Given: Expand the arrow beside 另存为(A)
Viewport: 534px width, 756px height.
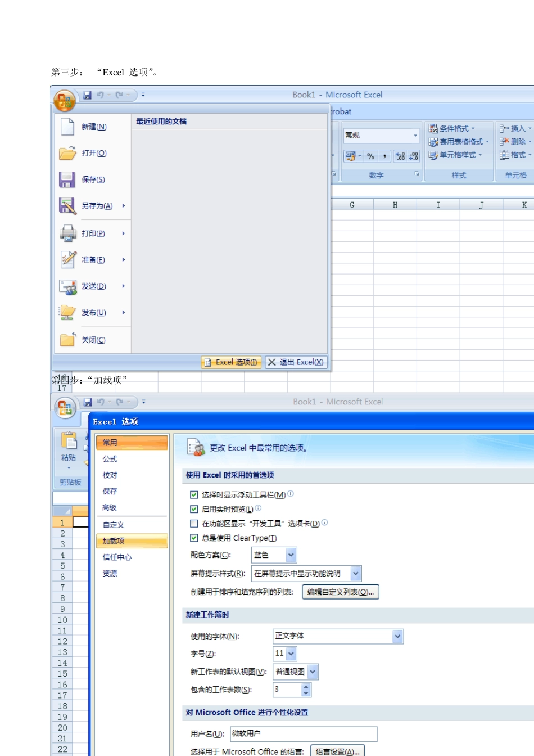Looking at the screenshot, I should (x=124, y=206).
